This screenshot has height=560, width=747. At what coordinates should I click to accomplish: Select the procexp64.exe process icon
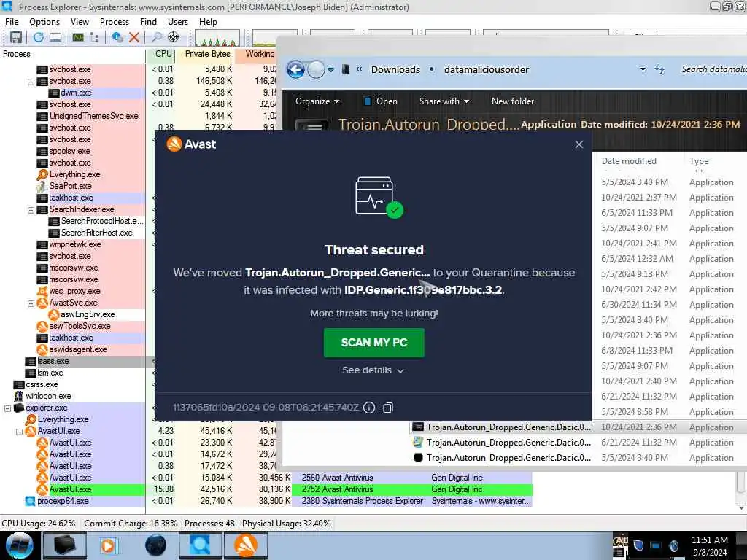click(31, 501)
